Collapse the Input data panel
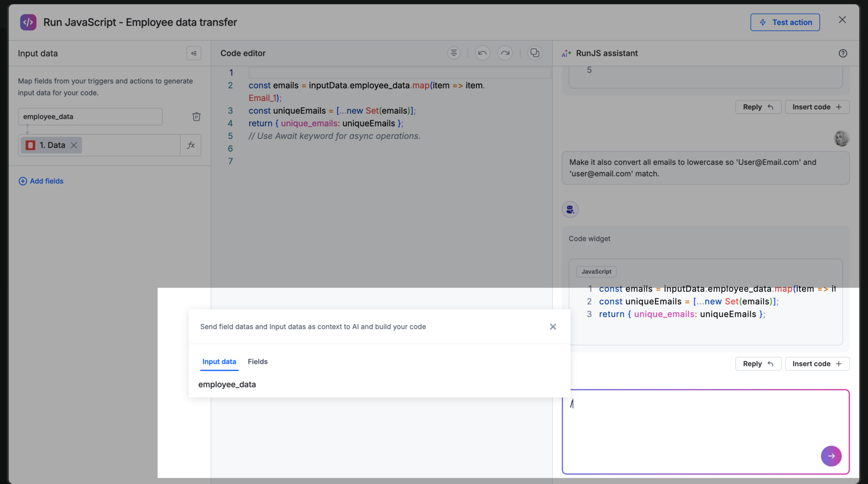This screenshot has height=484, width=868. [194, 53]
